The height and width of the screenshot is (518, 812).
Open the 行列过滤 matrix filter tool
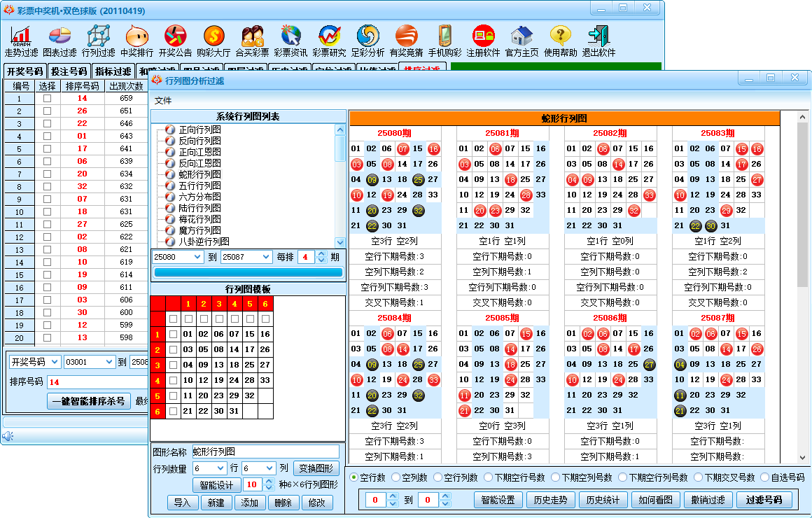98,41
